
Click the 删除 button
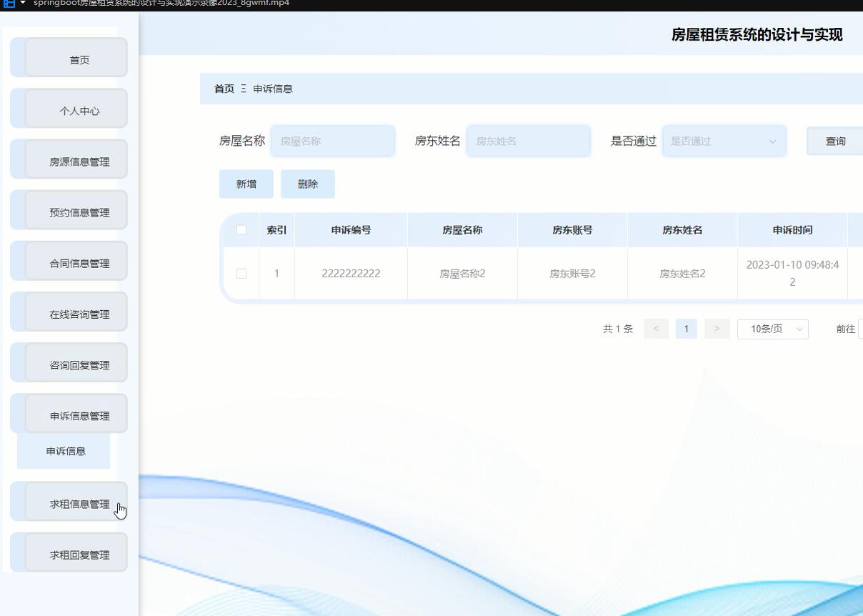308,184
